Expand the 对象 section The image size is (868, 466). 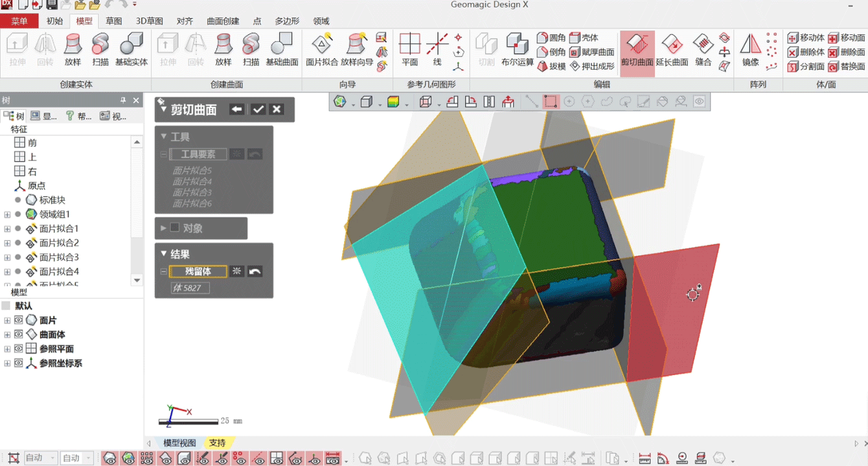tap(164, 228)
